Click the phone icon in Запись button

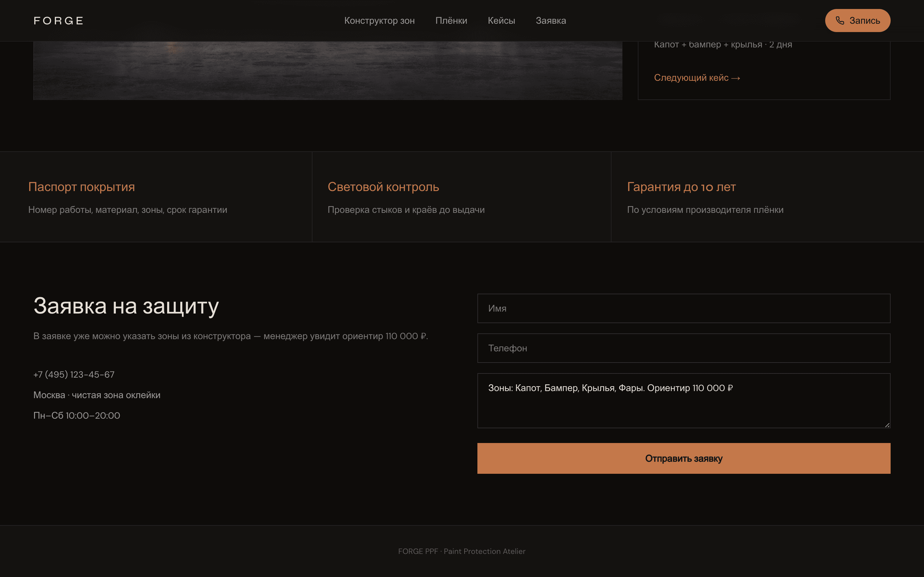click(x=840, y=21)
